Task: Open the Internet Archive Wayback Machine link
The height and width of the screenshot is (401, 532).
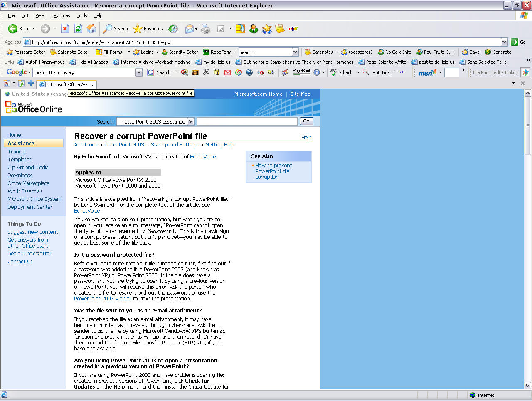Action: pos(151,62)
